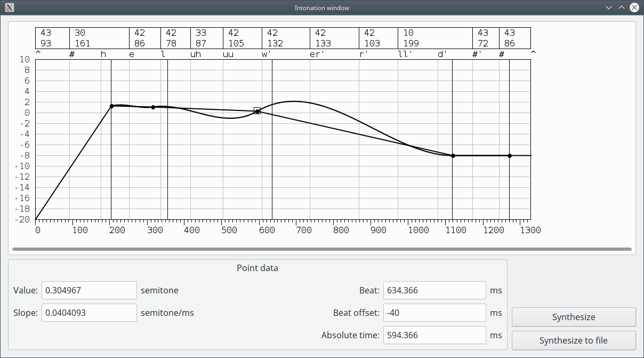Click the horizontal scrollbar under graph

322,249
